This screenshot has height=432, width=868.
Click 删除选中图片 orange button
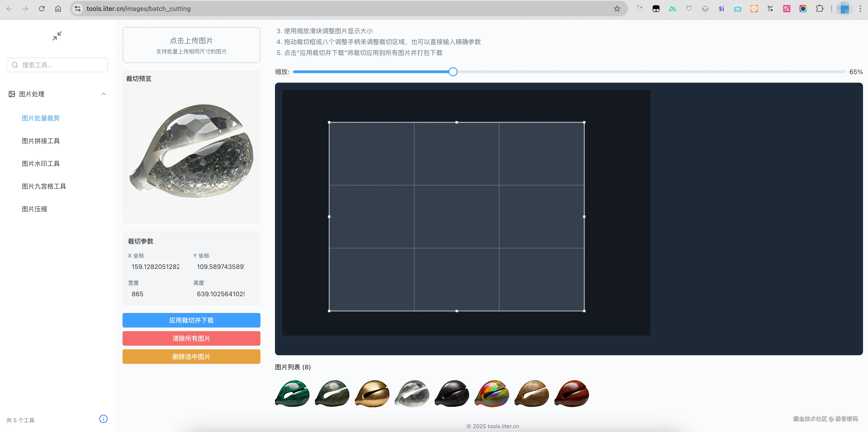click(x=191, y=356)
